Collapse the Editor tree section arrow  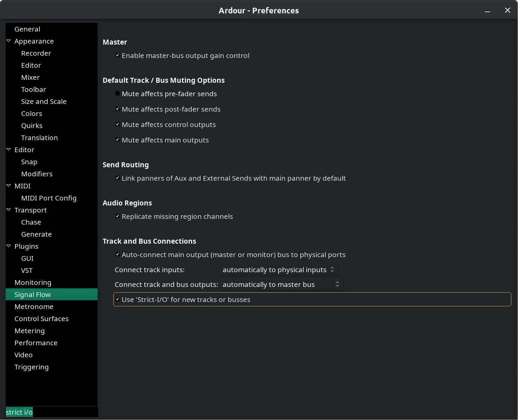tap(9, 149)
